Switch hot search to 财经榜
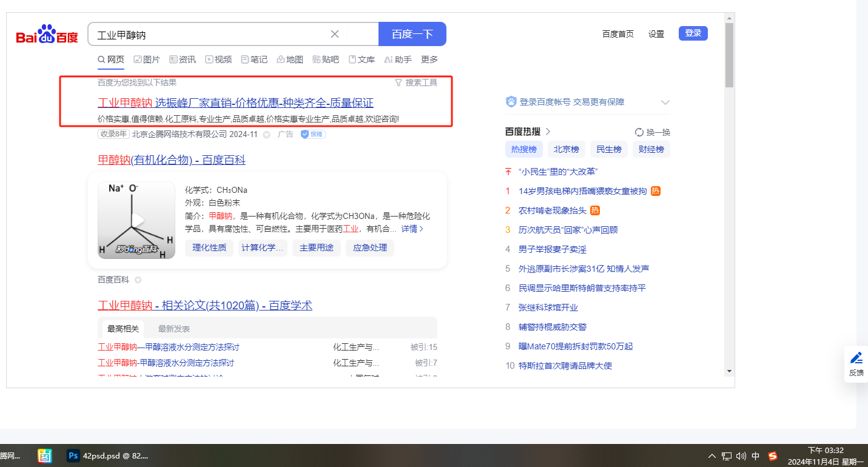This screenshot has width=868, height=467. click(x=651, y=149)
